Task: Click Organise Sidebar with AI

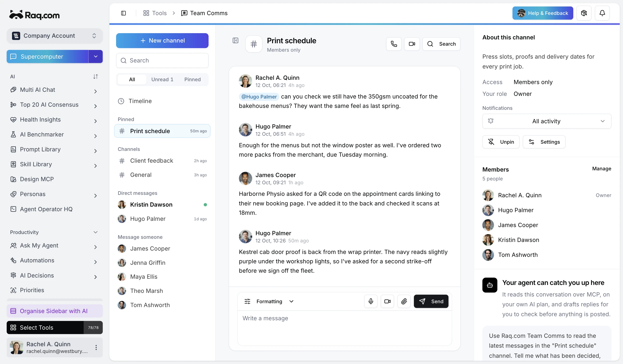Action: pos(54,311)
